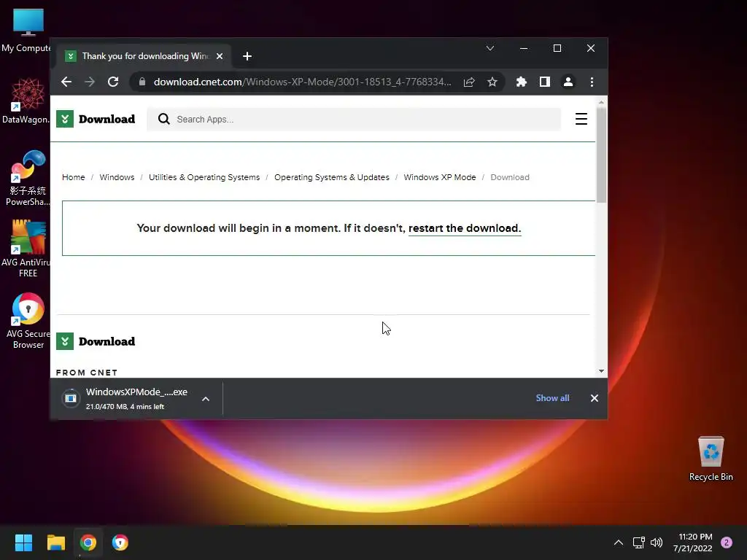
Task: Click the CNET Download logo in header
Action: click(96, 119)
